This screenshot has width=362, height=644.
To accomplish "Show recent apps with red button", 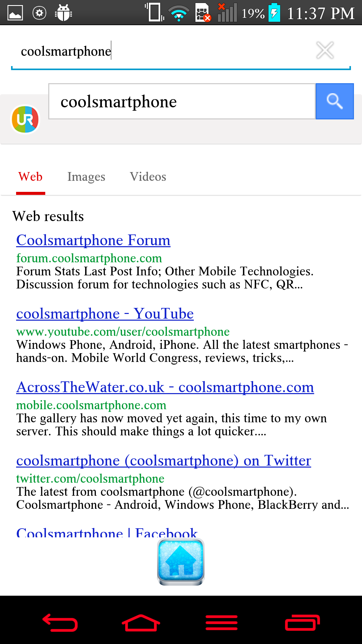I will (302, 623).
